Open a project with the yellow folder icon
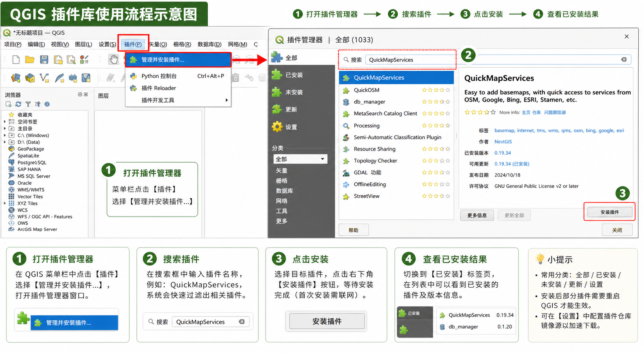 click(x=30, y=59)
